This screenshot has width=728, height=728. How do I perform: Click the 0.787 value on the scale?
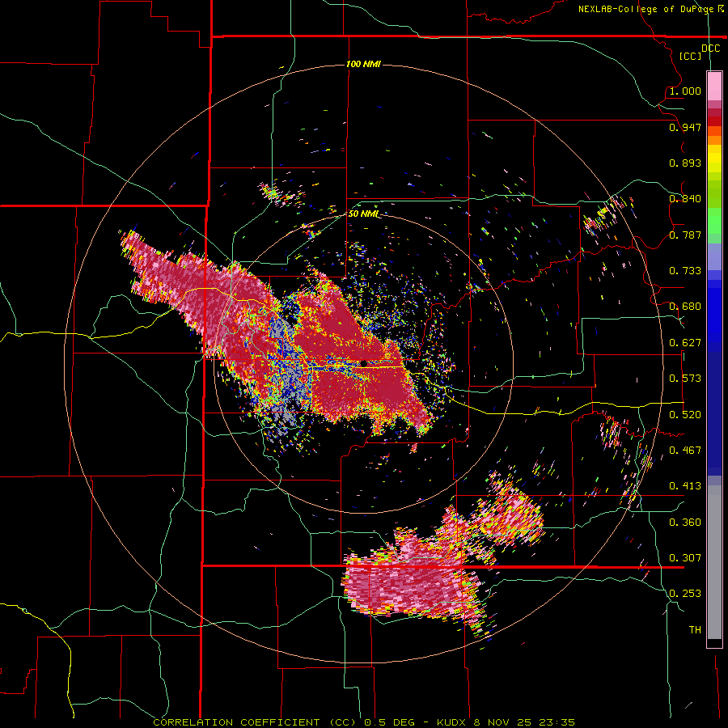(x=685, y=235)
